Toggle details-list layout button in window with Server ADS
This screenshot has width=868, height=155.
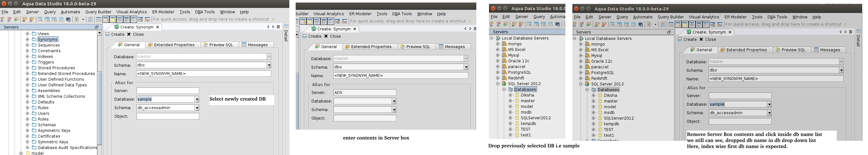[x=331, y=21]
